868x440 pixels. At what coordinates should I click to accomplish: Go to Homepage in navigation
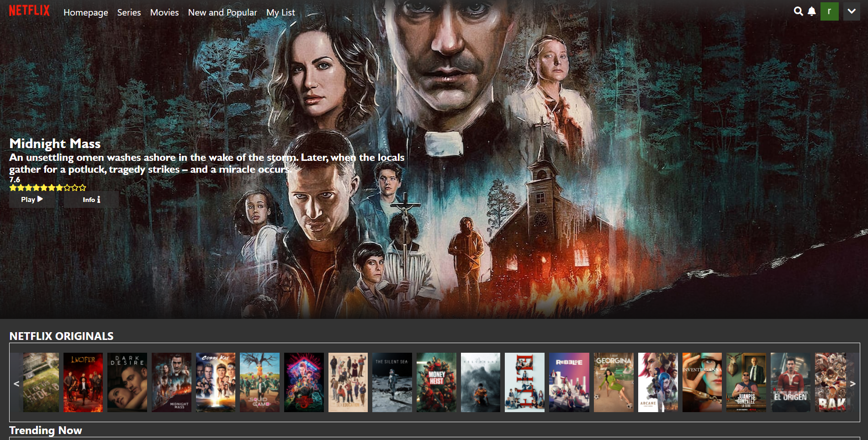tap(86, 12)
